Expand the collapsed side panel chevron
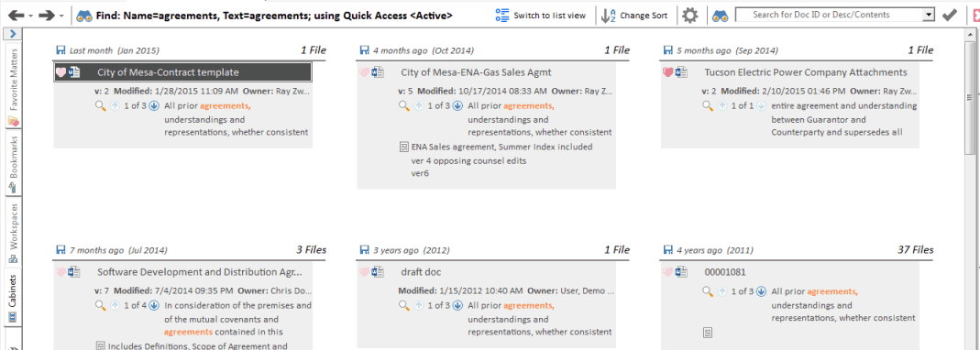Image resolution: width=980 pixels, height=350 pixels. (13, 34)
